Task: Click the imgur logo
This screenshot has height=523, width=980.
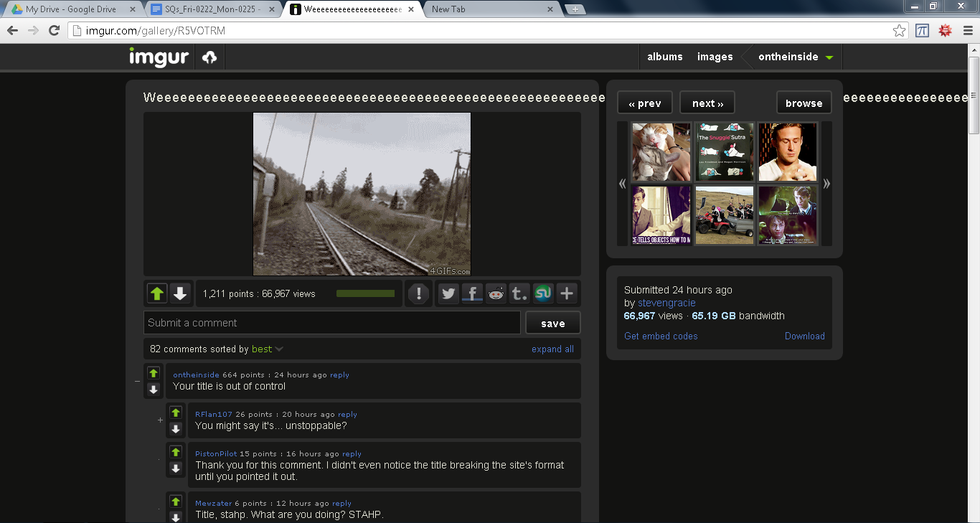Action: point(159,57)
